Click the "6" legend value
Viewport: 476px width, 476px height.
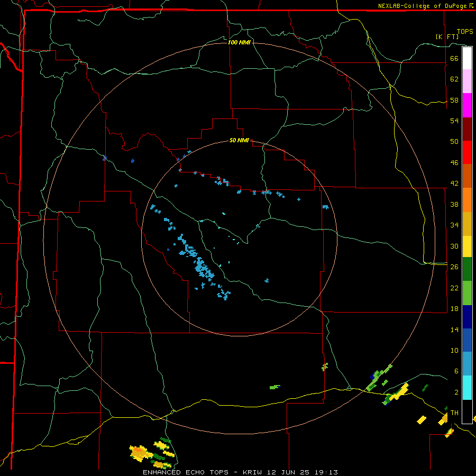pyautogui.click(x=456, y=371)
